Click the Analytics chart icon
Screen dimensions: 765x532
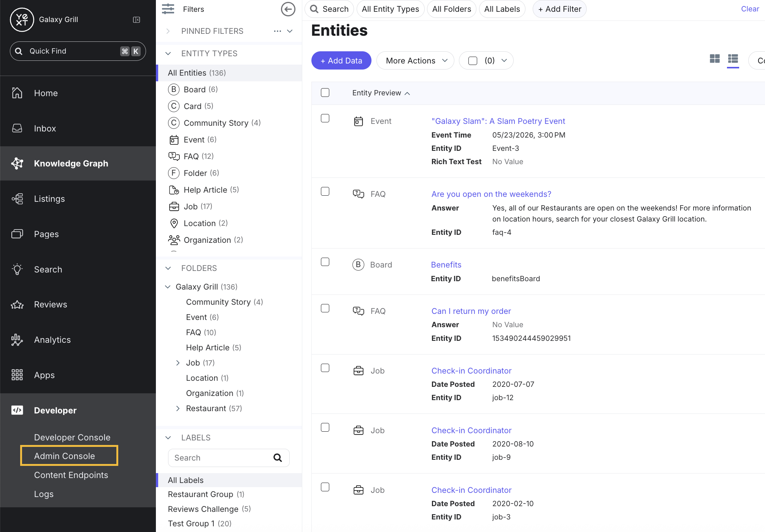tap(17, 340)
